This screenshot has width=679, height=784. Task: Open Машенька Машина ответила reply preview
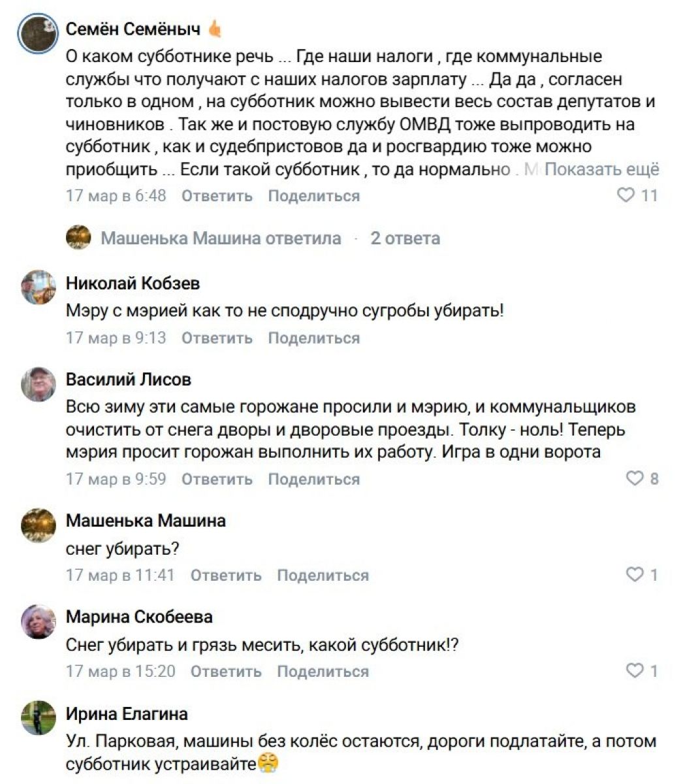tap(221, 238)
